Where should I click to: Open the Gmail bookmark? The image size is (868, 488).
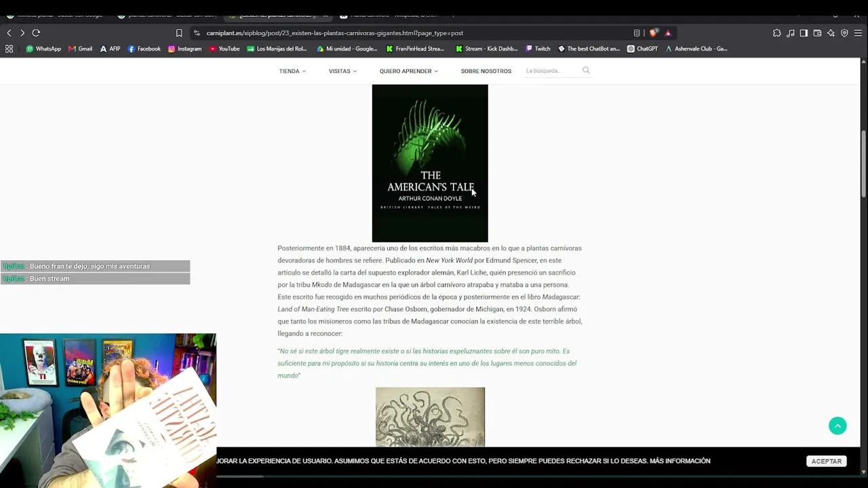(x=80, y=49)
